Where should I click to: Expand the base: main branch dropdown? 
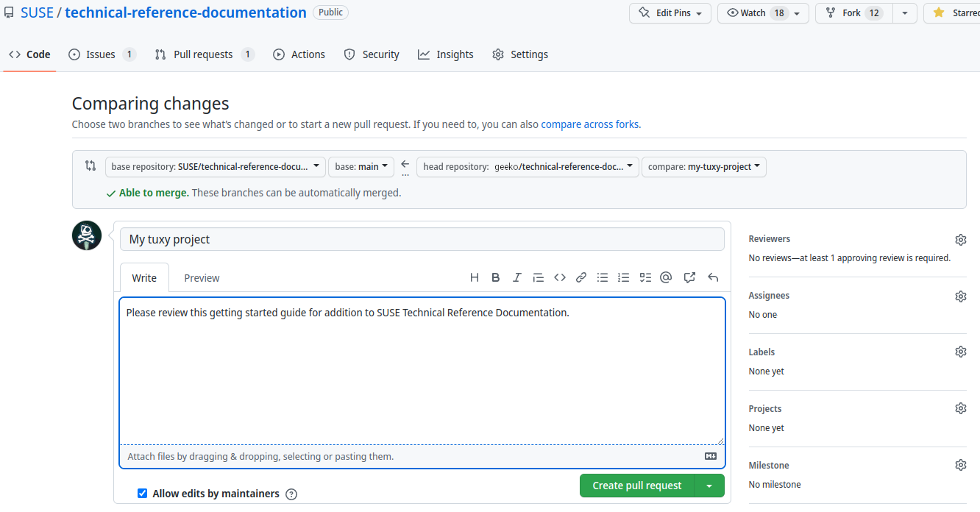click(361, 167)
